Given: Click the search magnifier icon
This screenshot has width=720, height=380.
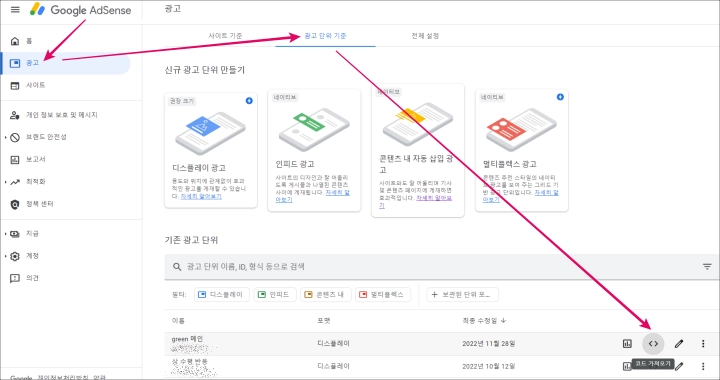Looking at the screenshot, I should pyautogui.click(x=177, y=267).
